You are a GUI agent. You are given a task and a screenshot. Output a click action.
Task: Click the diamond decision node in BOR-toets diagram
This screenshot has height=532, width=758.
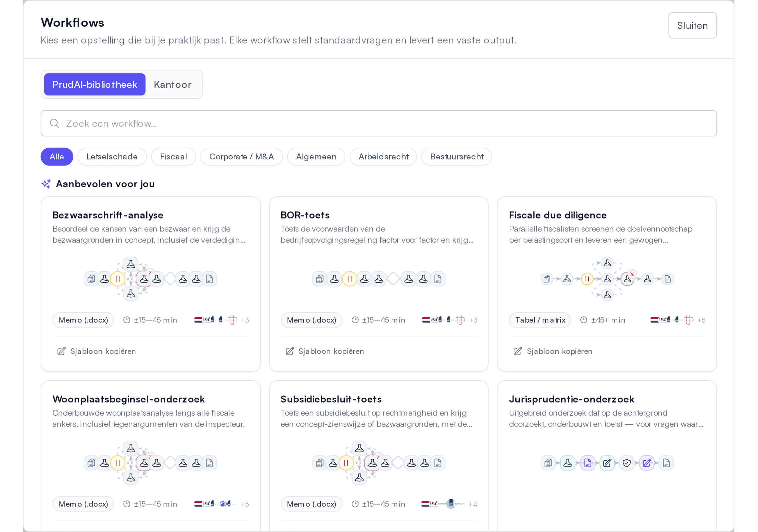tap(393, 279)
